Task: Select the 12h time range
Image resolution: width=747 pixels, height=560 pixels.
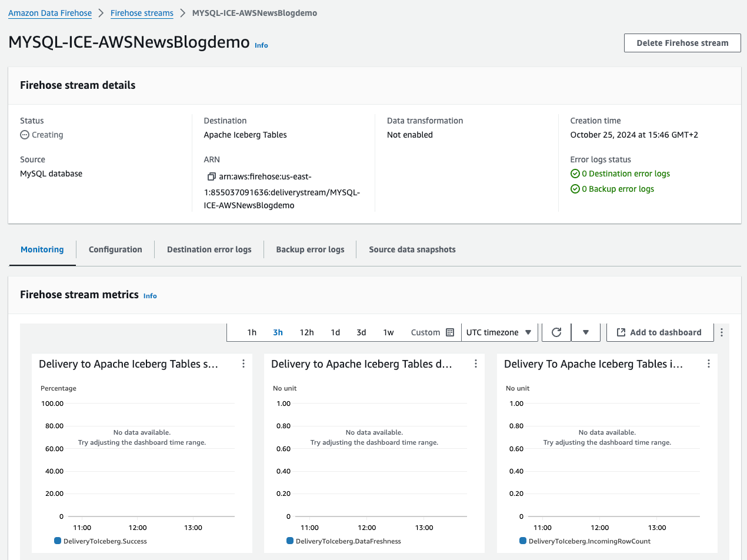Action: click(x=306, y=332)
